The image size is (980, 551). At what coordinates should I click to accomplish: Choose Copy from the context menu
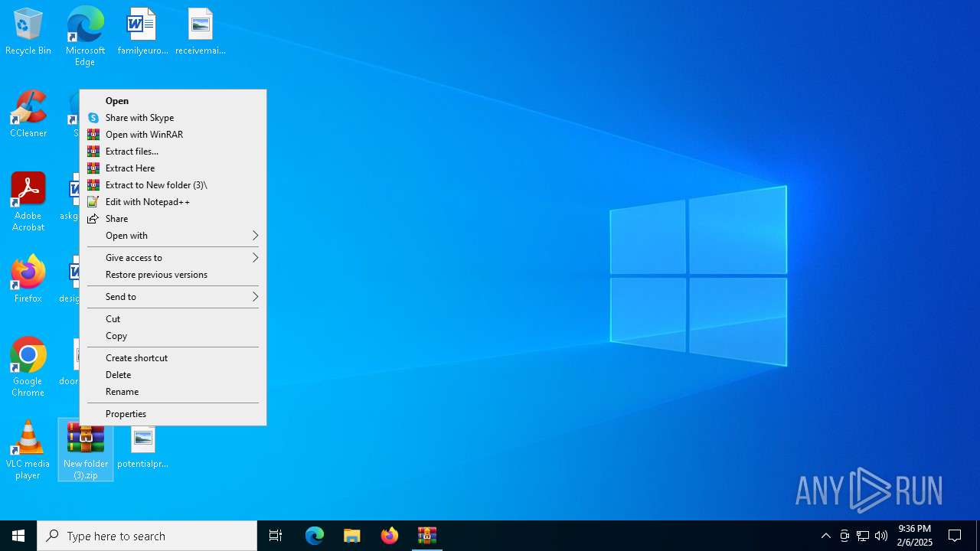tap(173, 336)
